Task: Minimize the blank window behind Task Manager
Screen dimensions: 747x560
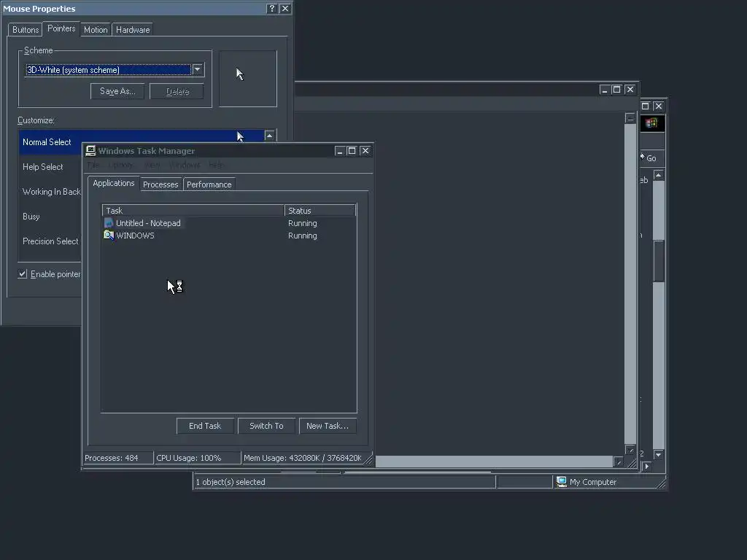Action: (x=604, y=90)
